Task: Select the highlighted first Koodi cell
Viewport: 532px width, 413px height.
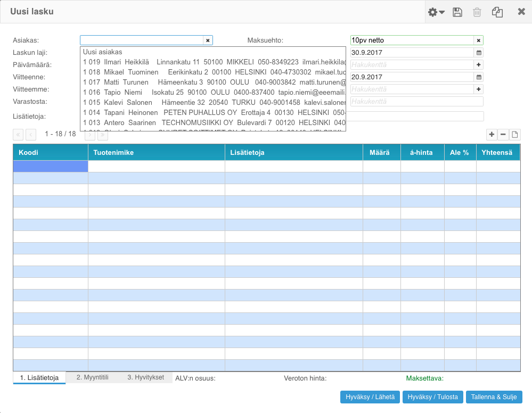Action: click(x=51, y=167)
